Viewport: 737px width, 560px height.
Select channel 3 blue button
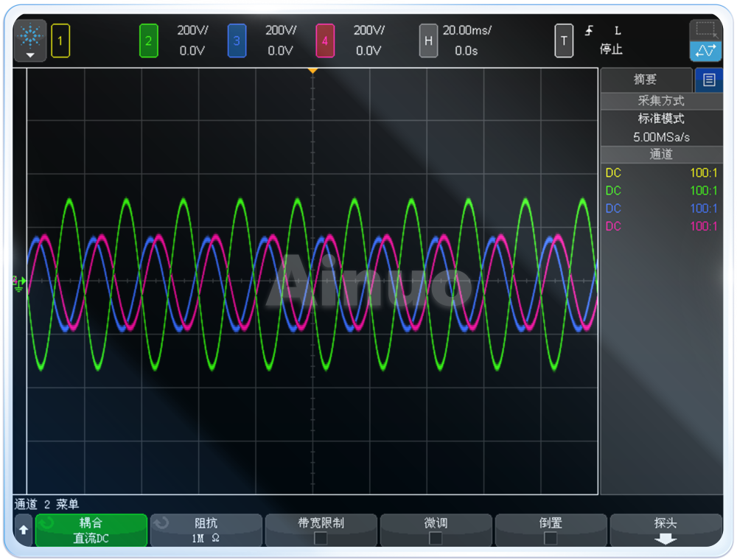point(237,41)
